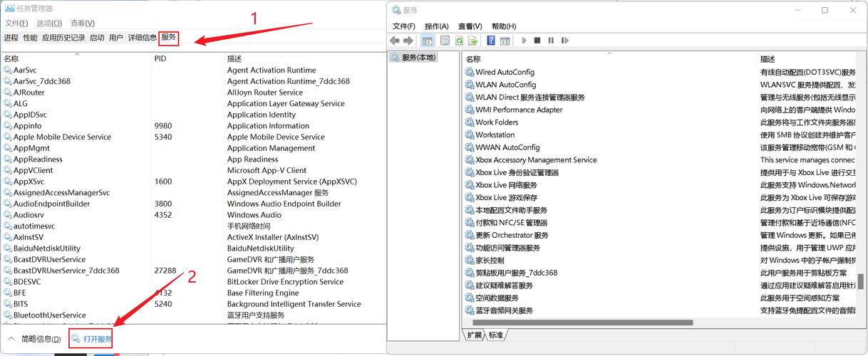
Task: Click the green Refresh icon in Services toolbar
Action: [x=459, y=41]
